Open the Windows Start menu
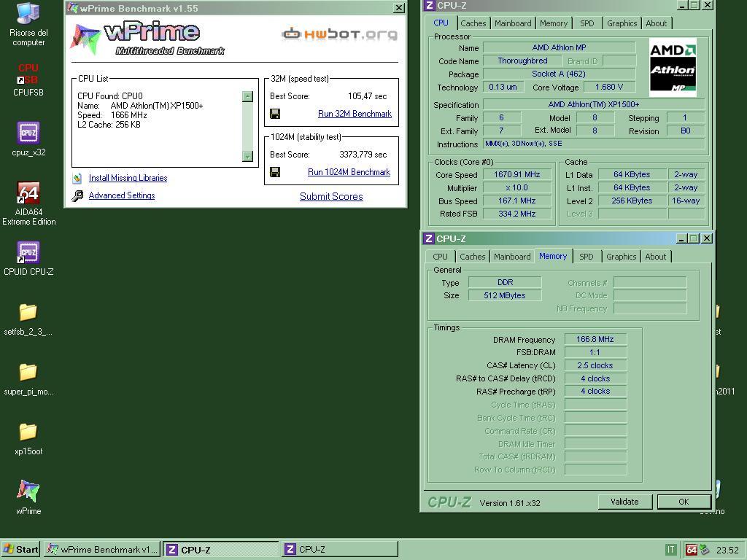The image size is (747, 560). pos(20,550)
